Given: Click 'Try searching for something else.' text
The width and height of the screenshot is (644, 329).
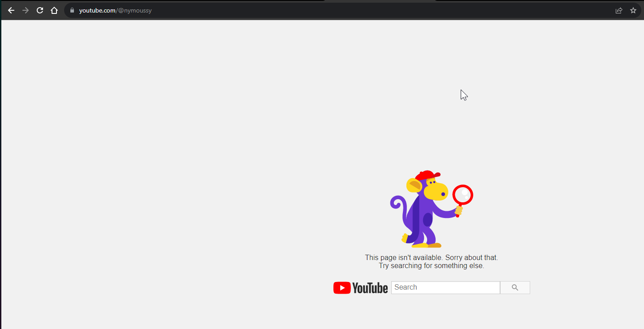Looking at the screenshot, I should pyautogui.click(x=431, y=266).
